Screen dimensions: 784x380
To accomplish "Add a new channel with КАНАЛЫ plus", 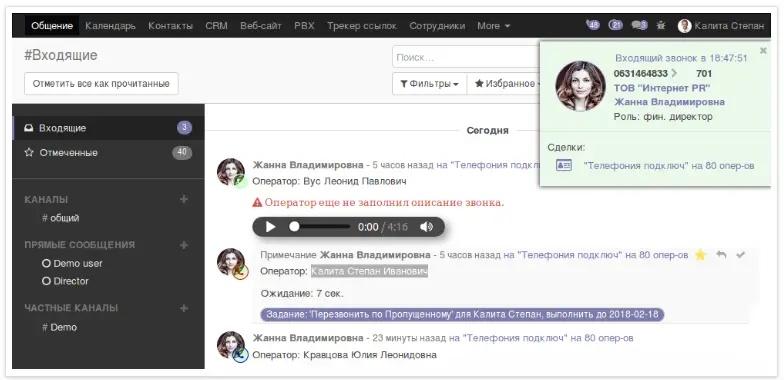I will click(x=184, y=200).
